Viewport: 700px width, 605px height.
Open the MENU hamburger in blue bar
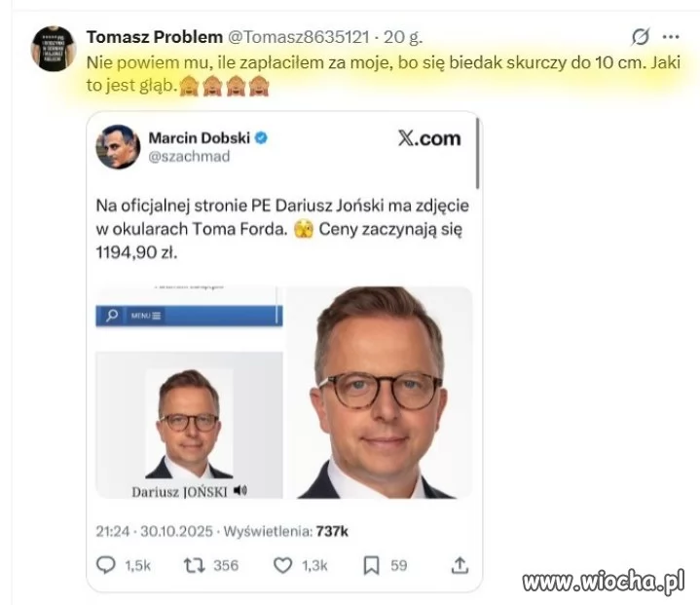point(146,316)
